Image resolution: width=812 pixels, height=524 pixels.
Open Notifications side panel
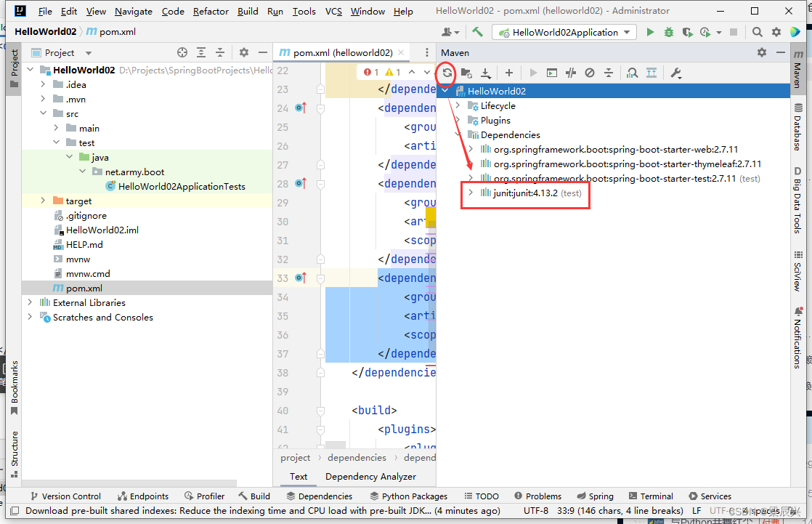tap(798, 338)
